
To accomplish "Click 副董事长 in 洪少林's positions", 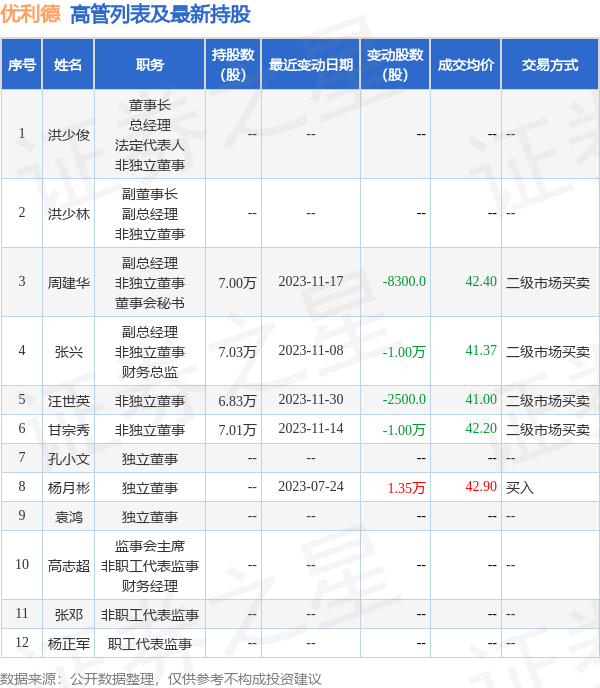I will pyautogui.click(x=150, y=194).
